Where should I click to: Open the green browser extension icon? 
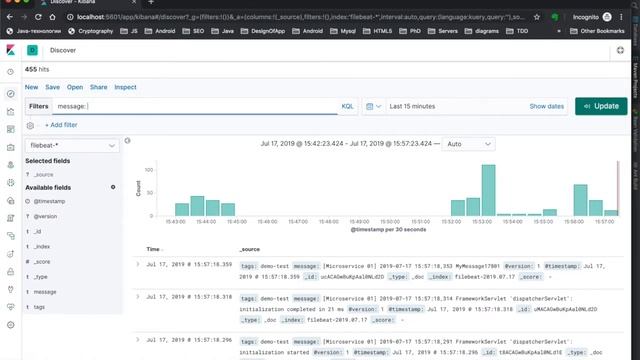(x=555, y=17)
